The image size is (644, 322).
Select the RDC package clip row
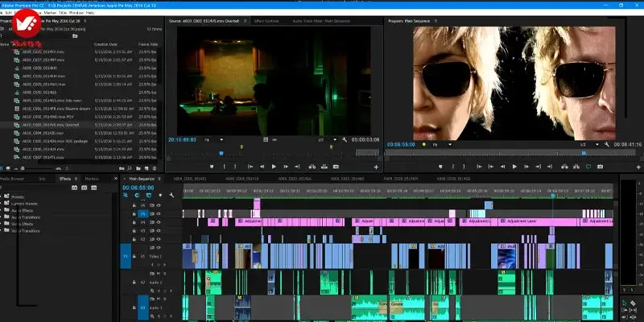(x=79, y=141)
